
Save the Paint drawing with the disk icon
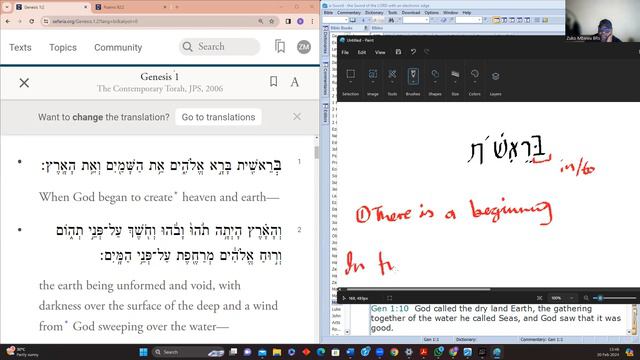[x=398, y=52]
